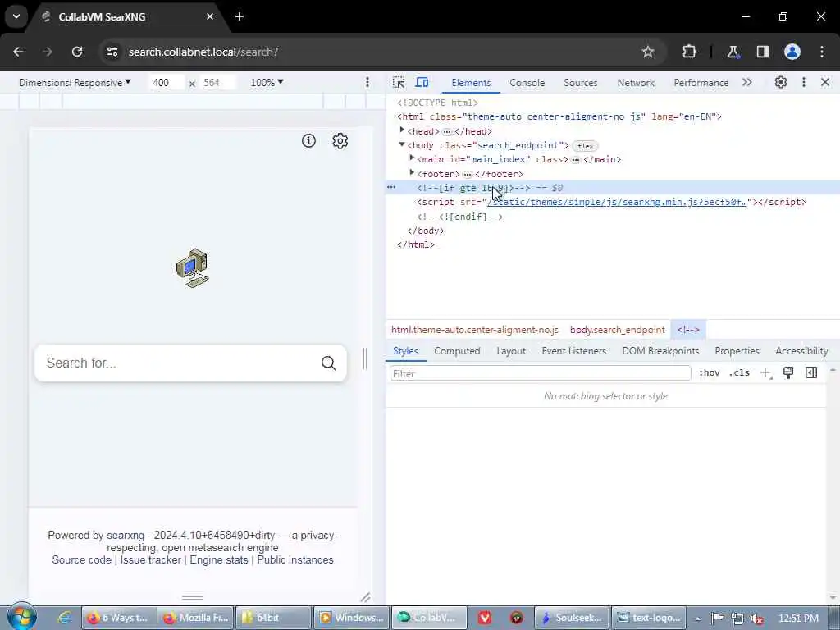Screen dimensions: 840x630
Task: Switch to the Sources tab
Action: [580, 83]
